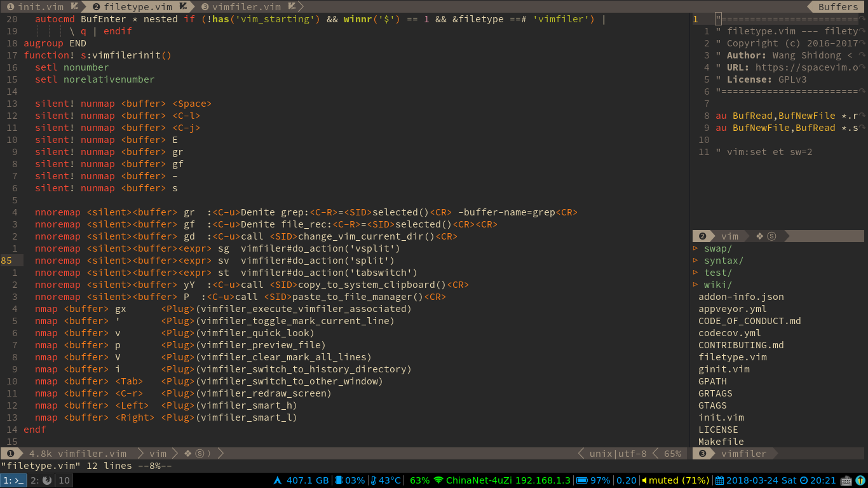The width and height of the screenshot is (868, 488).
Task: Select CONTRIBUTING.md file
Action: click(x=741, y=345)
